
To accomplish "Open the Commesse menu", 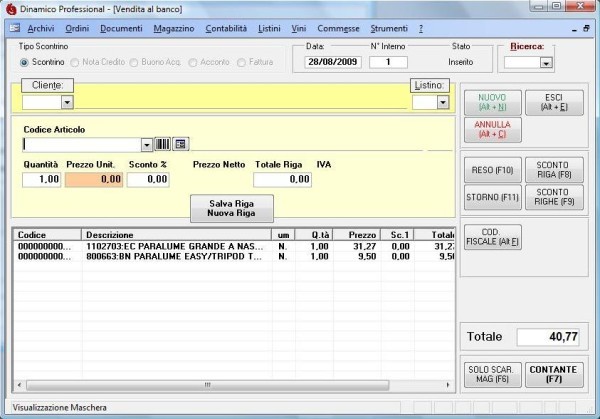I will click(x=338, y=29).
